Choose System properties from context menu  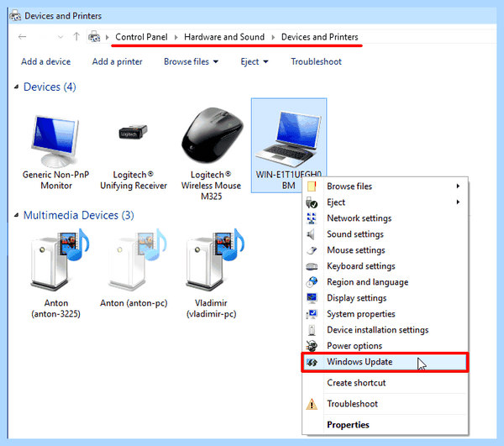point(385,314)
